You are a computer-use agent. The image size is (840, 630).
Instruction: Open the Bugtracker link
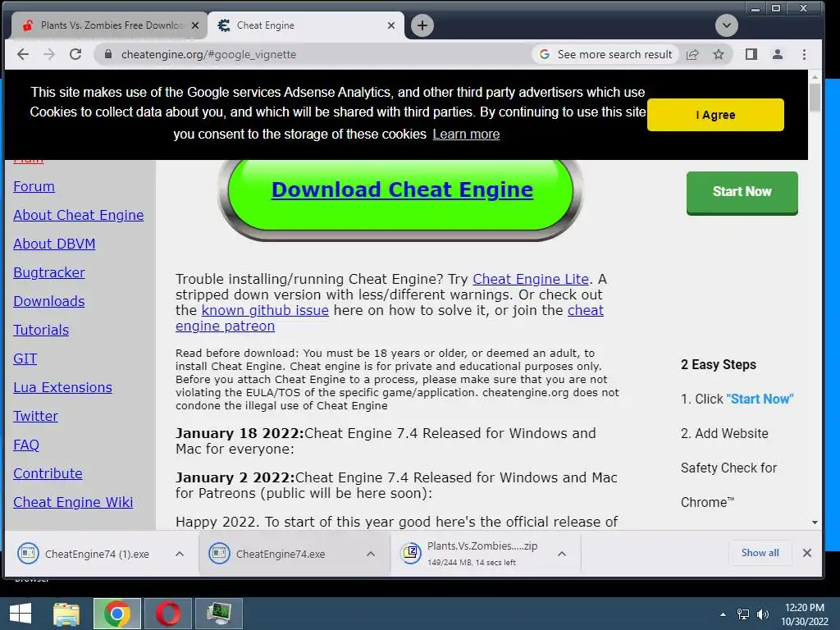(48, 272)
